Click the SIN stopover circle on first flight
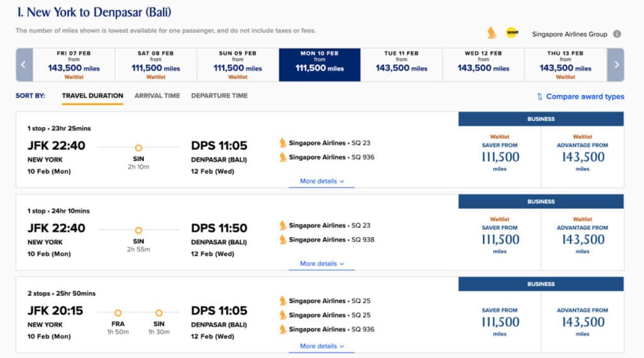This screenshot has height=358, width=644. pos(138,148)
